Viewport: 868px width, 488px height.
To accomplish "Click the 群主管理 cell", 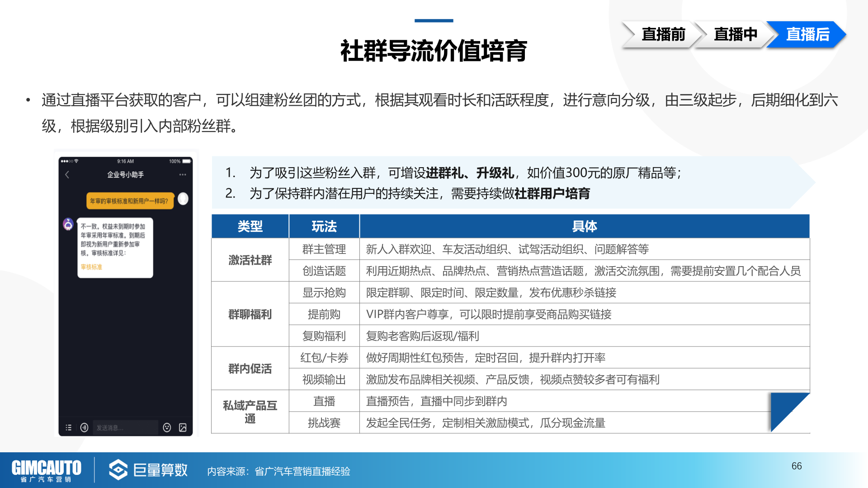I will [x=324, y=249].
